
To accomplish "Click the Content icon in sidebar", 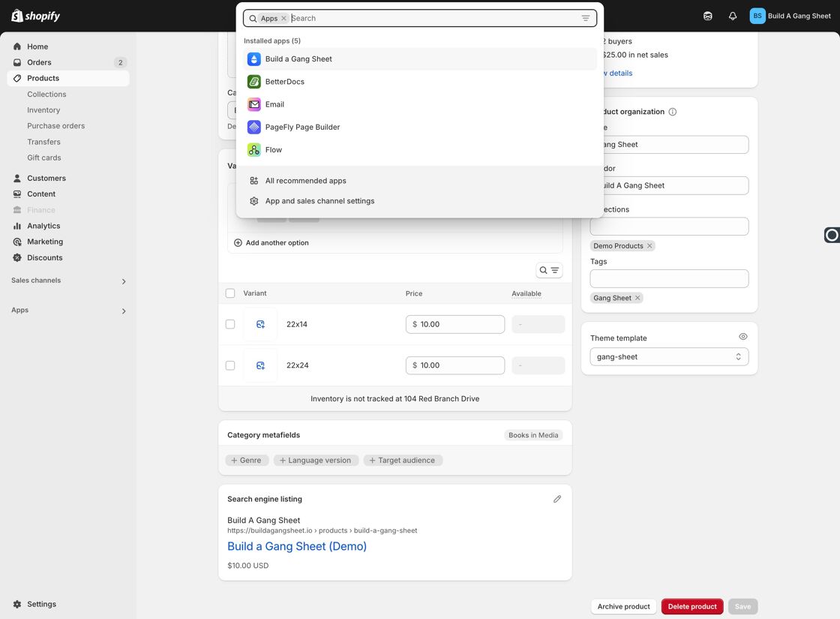I will [17, 194].
